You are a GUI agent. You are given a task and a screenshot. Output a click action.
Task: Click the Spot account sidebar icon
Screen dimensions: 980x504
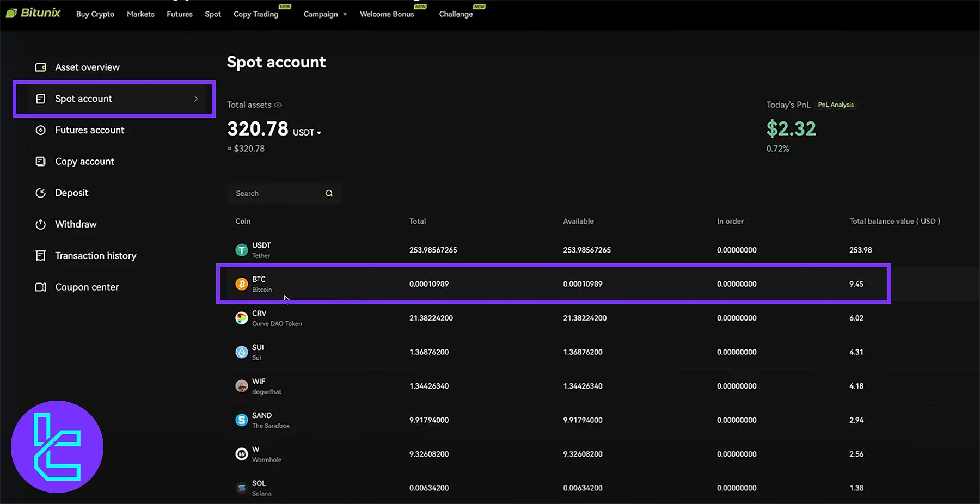tap(40, 99)
